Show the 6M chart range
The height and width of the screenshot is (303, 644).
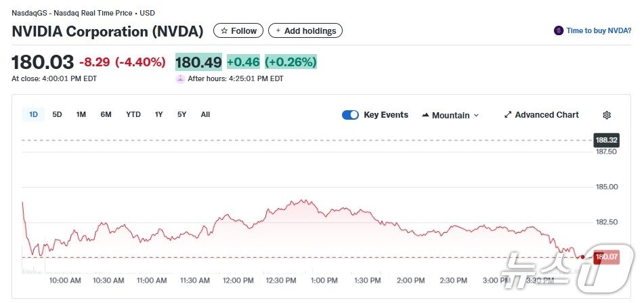click(106, 114)
